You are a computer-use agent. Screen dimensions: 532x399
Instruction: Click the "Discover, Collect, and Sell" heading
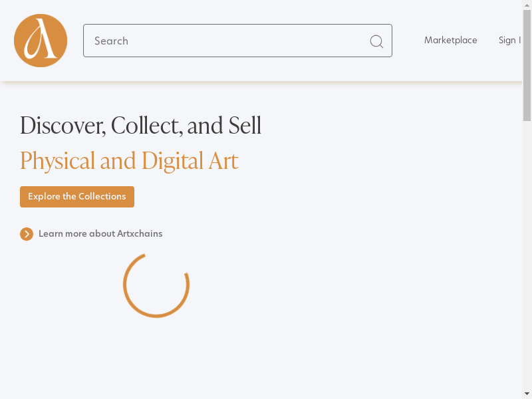click(x=140, y=126)
